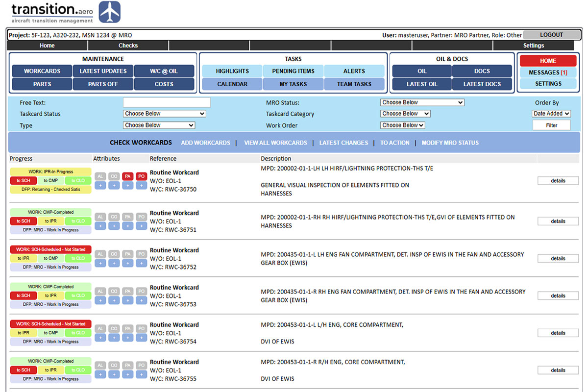Click the plus under AL for RWC-36753

pyautogui.click(x=100, y=300)
